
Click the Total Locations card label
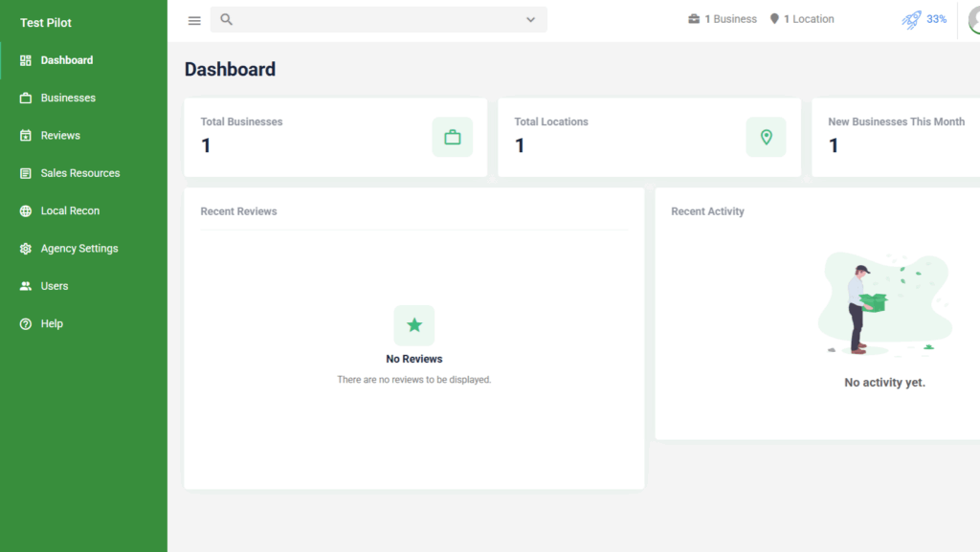(551, 121)
